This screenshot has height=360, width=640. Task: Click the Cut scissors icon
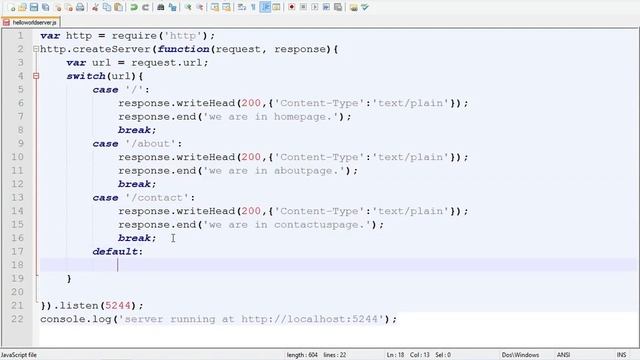click(x=95, y=7)
